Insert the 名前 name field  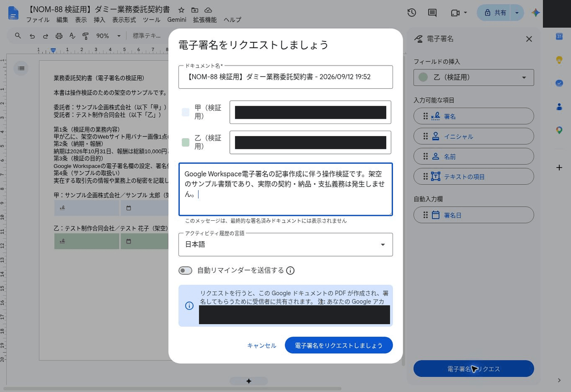coord(474,157)
